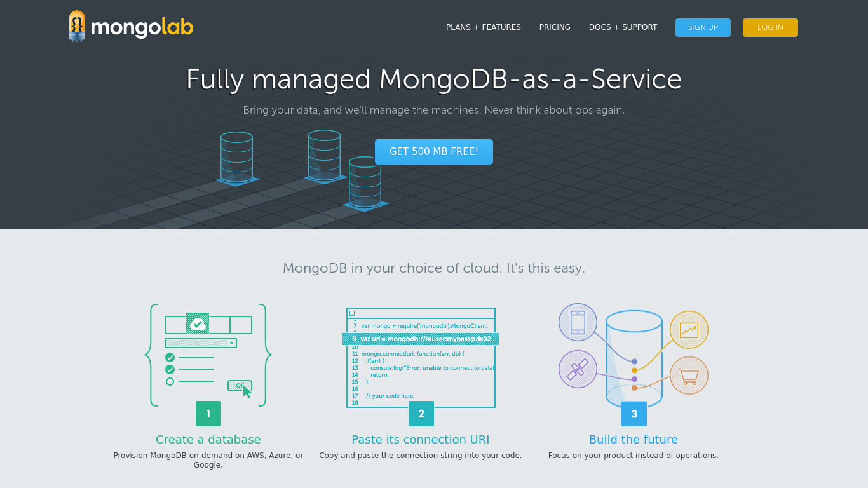868x488 pixels.
Task: Click 'Bring your data, and we'll manage' tagline
Action: (x=434, y=110)
